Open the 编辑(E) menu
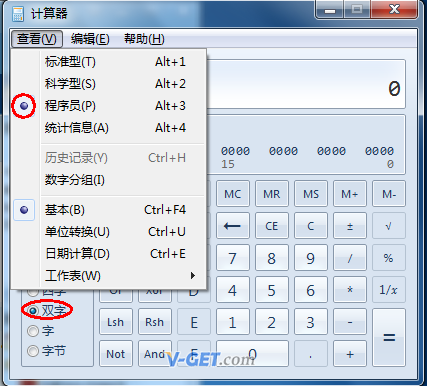The image size is (427, 386). [x=90, y=39]
